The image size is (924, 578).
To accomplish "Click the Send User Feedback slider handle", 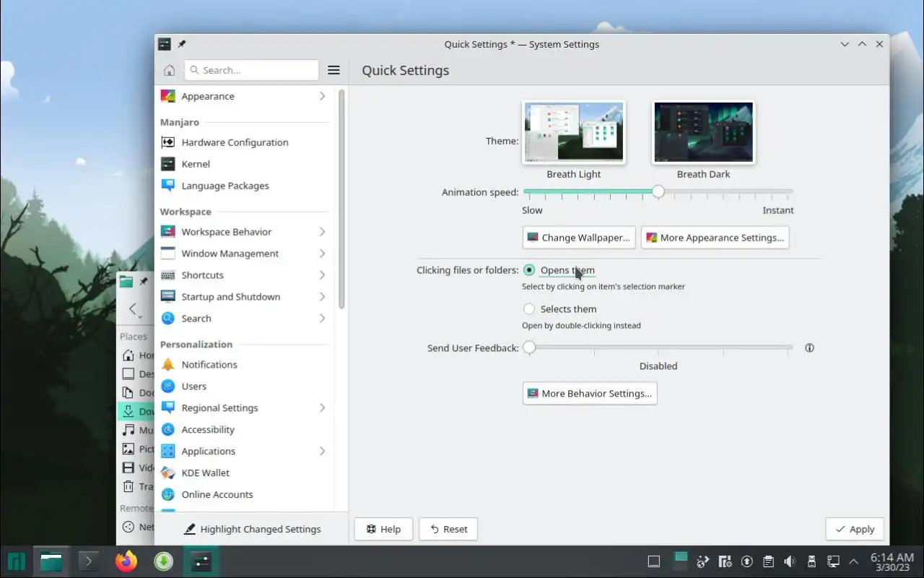I will pyautogui.click(x=529, y=348).
